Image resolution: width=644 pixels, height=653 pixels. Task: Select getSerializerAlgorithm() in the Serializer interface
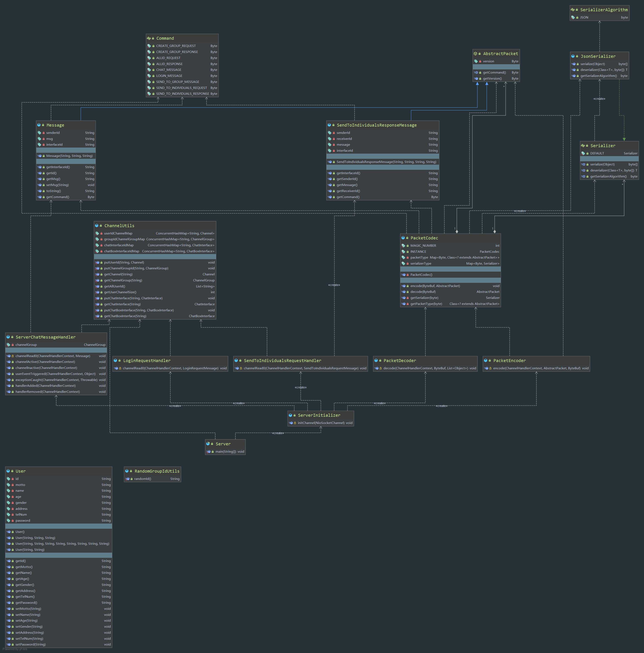609,176
